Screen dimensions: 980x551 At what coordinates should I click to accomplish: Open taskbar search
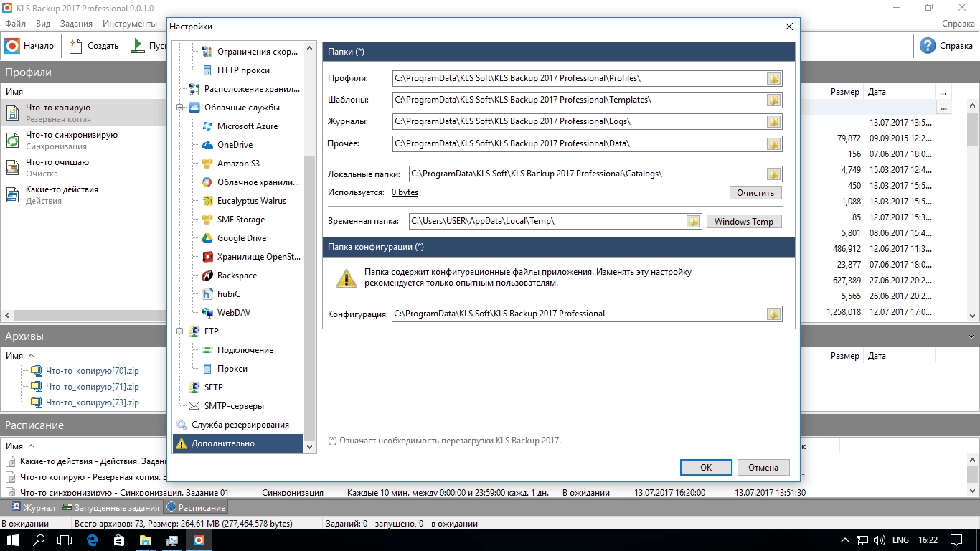pos(39,540)
